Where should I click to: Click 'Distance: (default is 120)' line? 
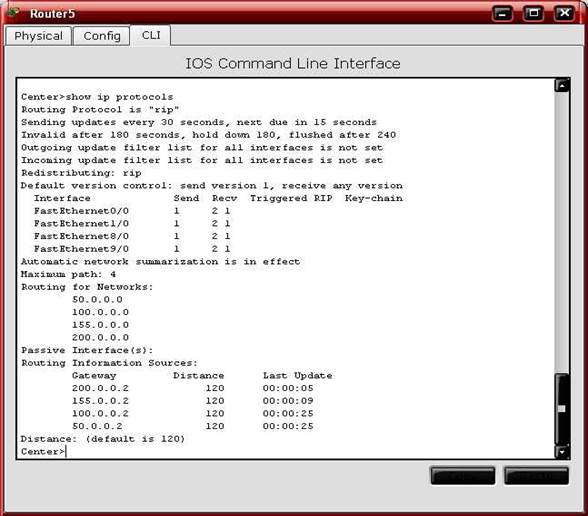[103, 439]
